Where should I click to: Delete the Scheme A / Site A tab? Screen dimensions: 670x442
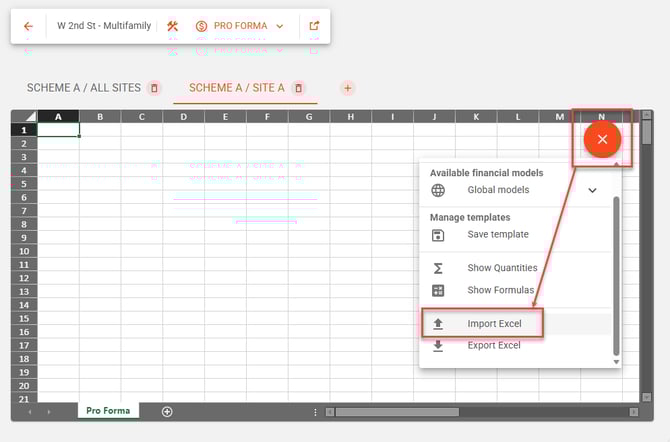298,88
